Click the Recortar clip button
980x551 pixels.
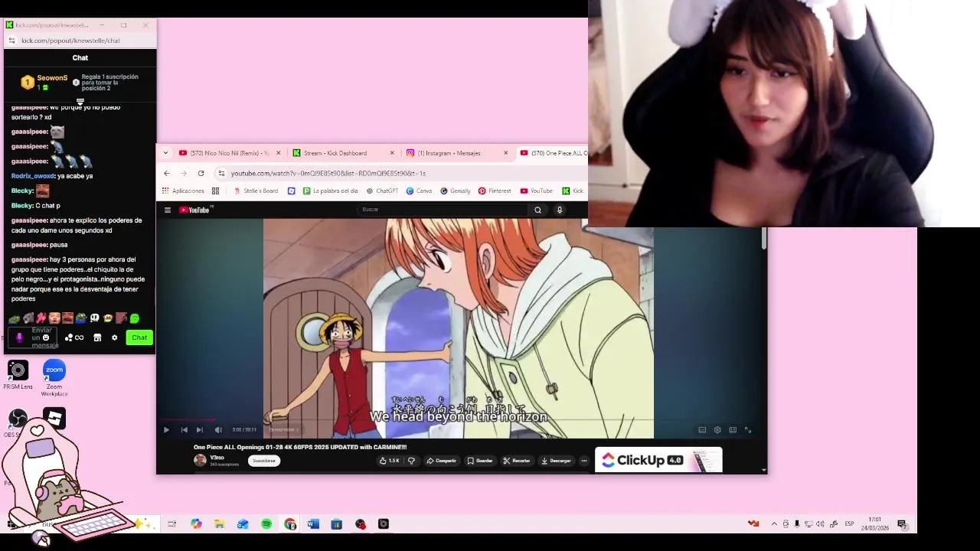517,461
